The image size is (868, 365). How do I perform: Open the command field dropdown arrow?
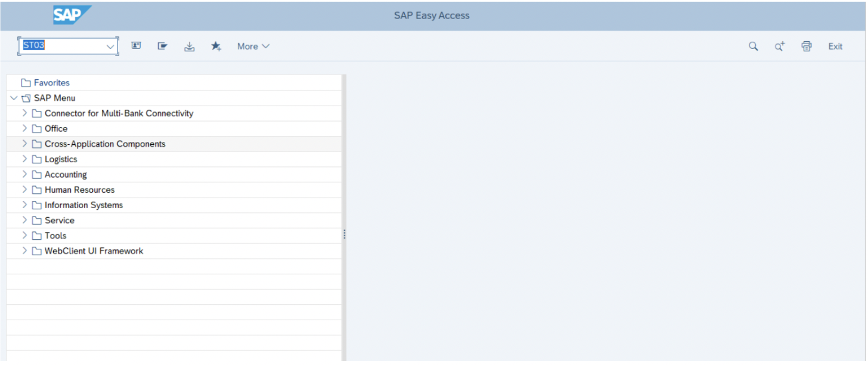110,45
